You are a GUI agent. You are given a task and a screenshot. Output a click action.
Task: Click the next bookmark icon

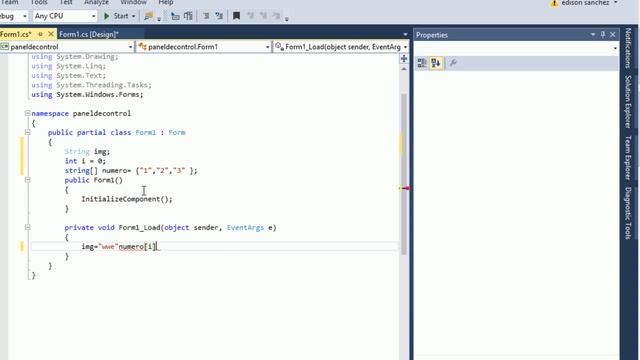[263, 16]
